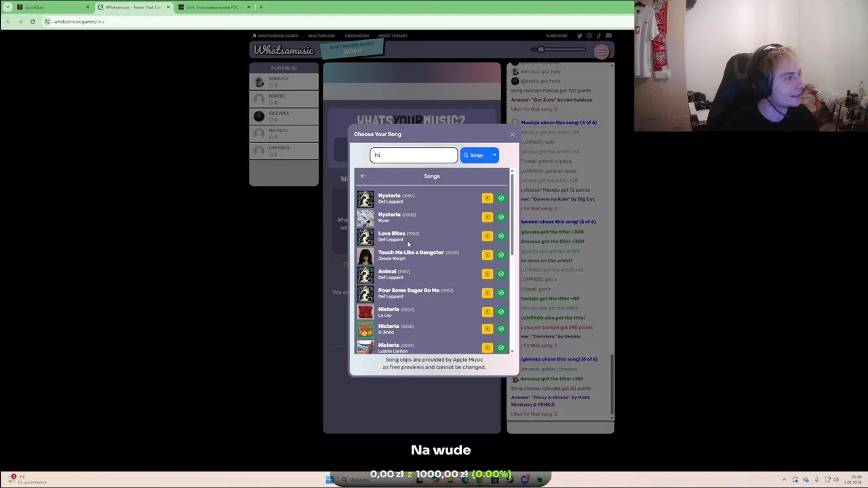This screenshot has width=868, height=488.
Task: Play preview of Hysteria by Muse
Action: coord(487,217)
